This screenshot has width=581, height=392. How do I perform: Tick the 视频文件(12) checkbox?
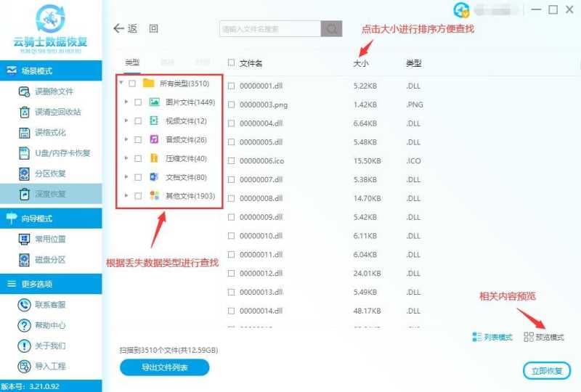(138, 121)
